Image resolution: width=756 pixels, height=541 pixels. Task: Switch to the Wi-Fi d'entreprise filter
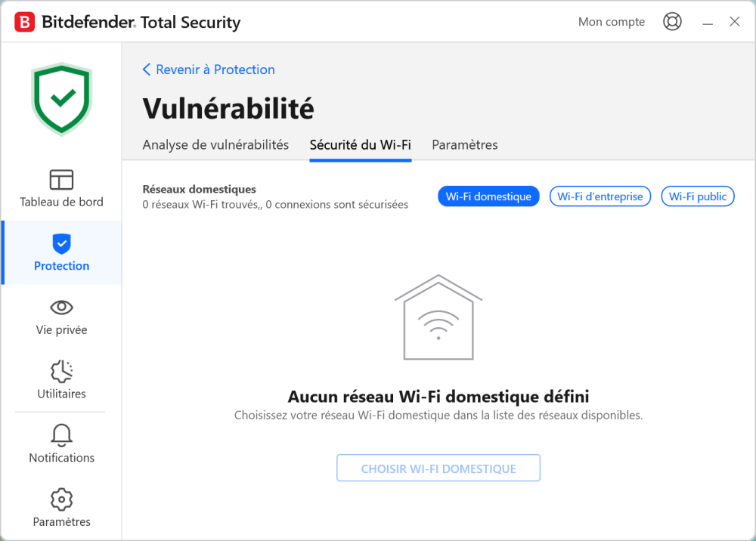pyautogui.click(x=600, y=196)
